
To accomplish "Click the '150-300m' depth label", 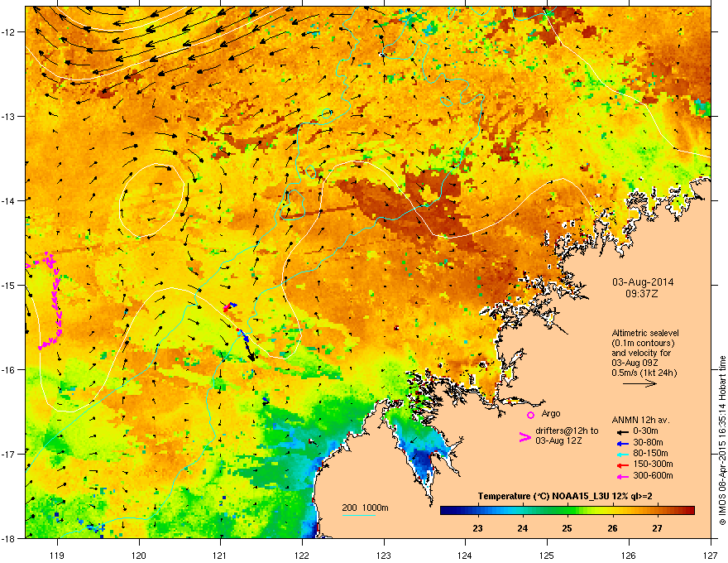I will (653, 464).
